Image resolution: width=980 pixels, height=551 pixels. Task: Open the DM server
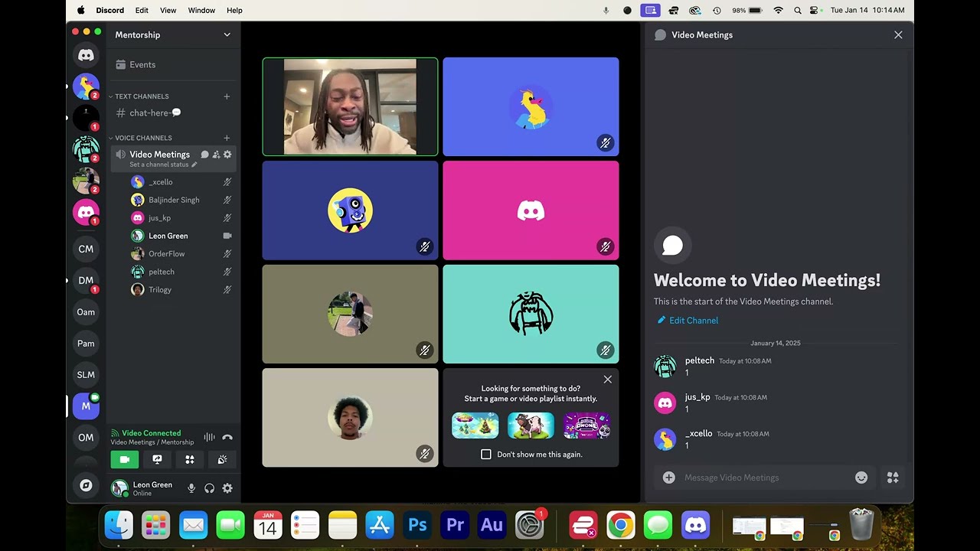pos(86,280)
